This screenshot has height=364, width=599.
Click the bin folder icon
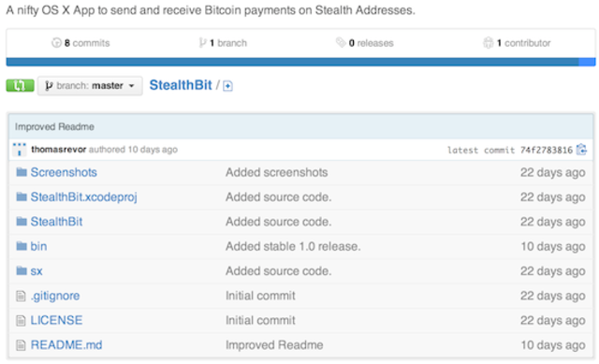pos(22,246)
